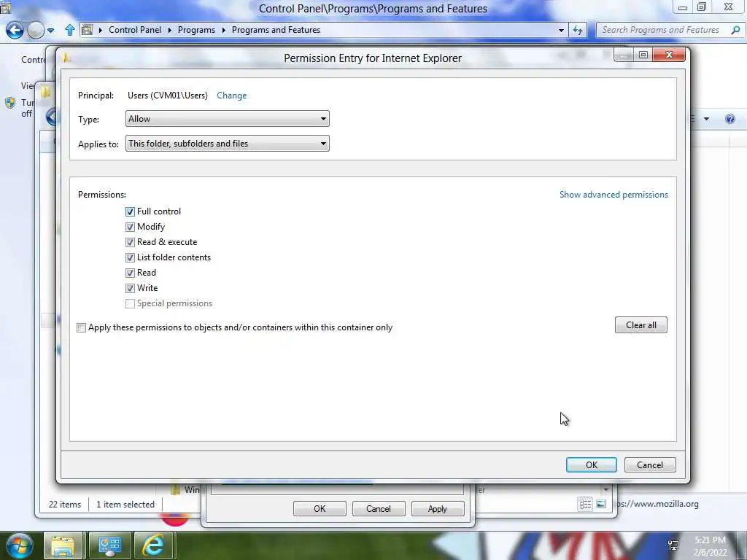This screenshot has height=560, width=747.
Task: Click the up arrow navigation icon
Action: coord(69,30)
